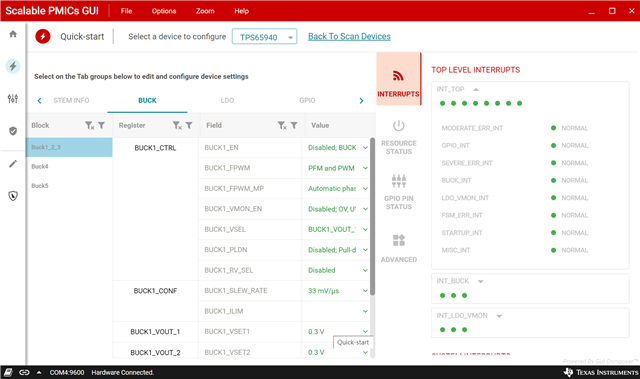Open the Help menu

[x=242, y=11]
